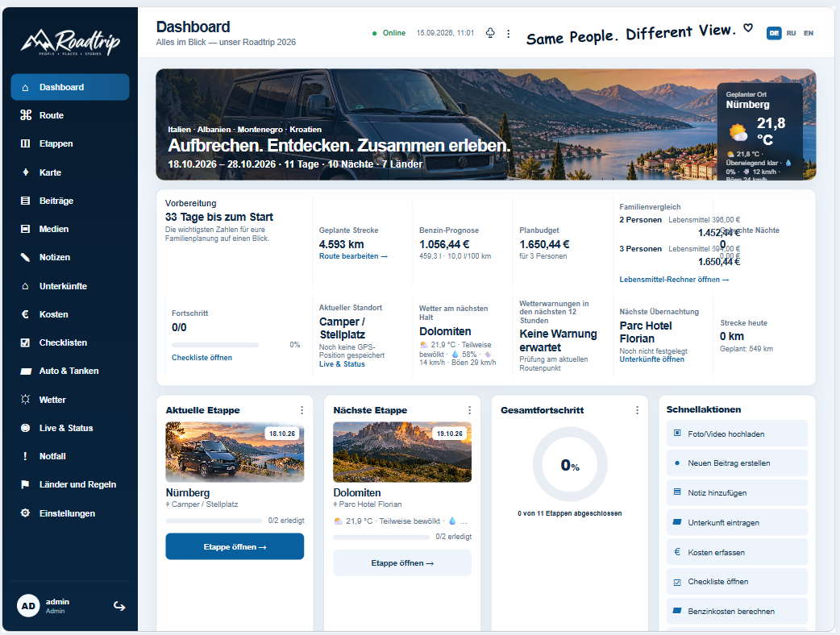Select Auto & Tanken label in sidebar
Image resolution: width=840 pixels, height=635 pixels.
click(x=69, y=371)
